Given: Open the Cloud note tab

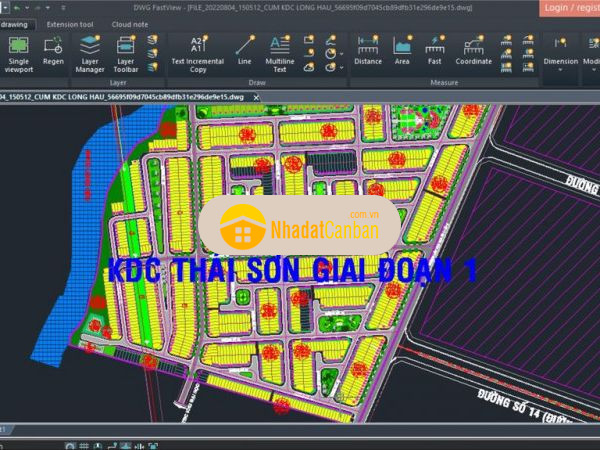Looking at the screenshot, I should (129, 24).
